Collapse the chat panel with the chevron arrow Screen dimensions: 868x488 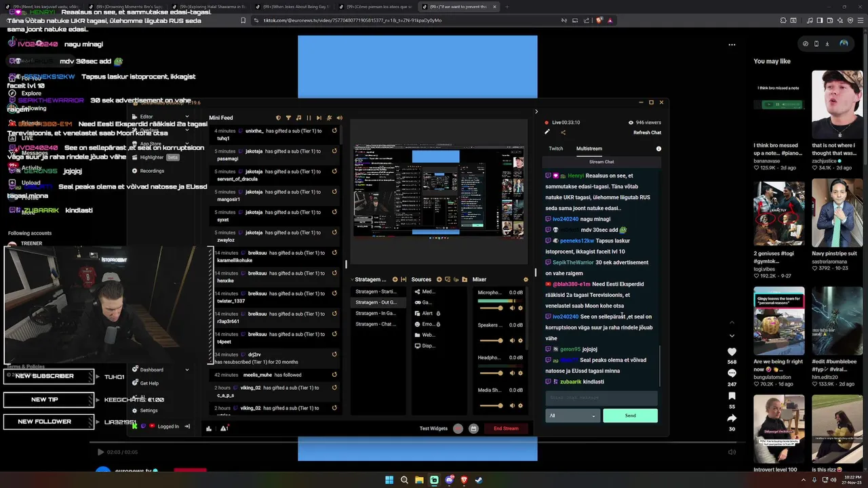pyautogui.click(x=536, y=112)
